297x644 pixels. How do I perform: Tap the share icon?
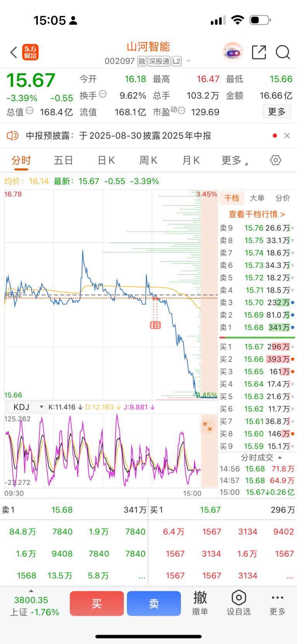pos(259,52)
